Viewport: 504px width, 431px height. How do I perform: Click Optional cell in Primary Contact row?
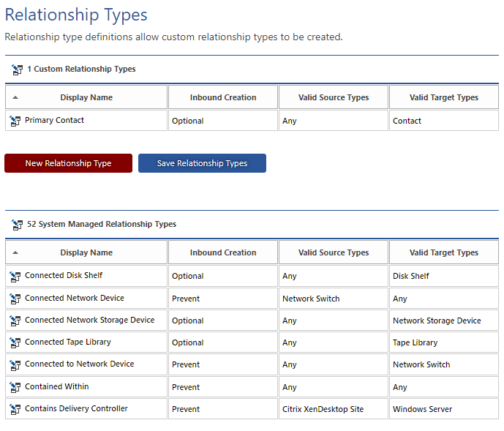(x=223, y=121)
